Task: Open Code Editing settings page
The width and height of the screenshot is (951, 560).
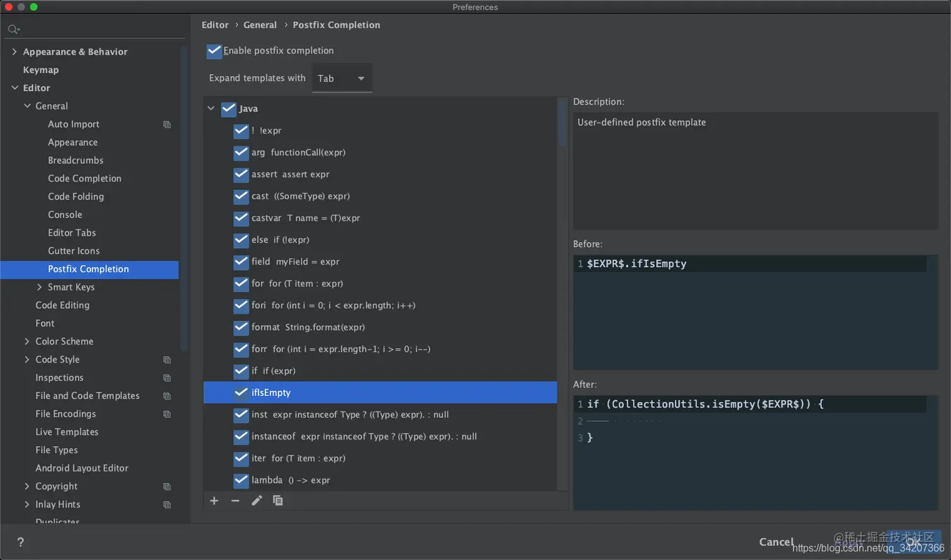Action: (62, 305)
